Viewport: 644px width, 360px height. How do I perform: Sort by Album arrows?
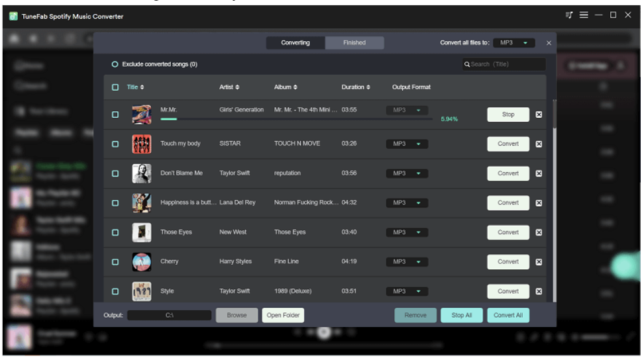tap(295, 87)
